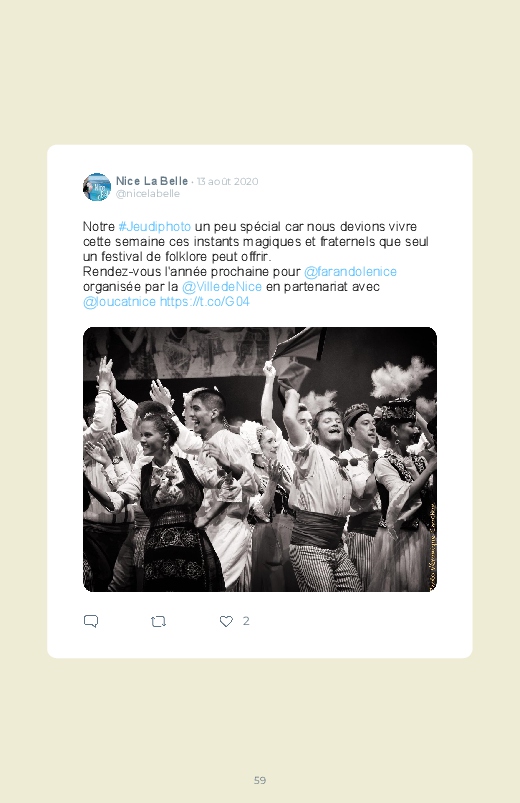Click the like count showing 2
Image resolution: width=520 pixels, height=803 pixels.
pyautogui.click(x=246, y=621)
